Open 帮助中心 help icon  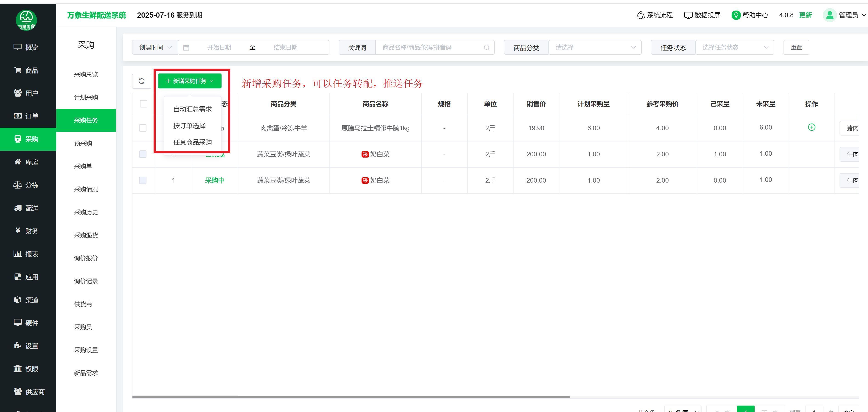(736, 15)
